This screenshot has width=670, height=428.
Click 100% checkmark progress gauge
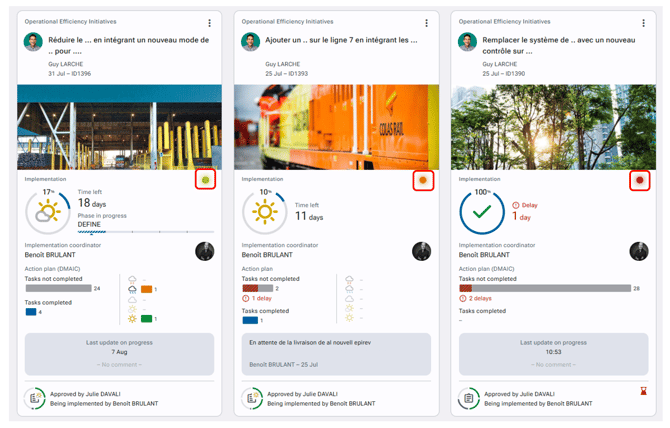point(482,211)
